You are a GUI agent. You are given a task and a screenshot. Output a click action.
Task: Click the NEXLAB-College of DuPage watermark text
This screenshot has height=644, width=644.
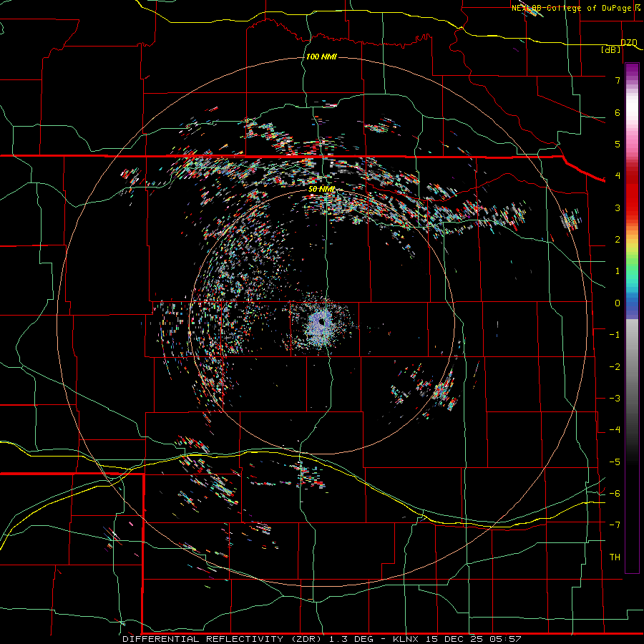(575, 8)
